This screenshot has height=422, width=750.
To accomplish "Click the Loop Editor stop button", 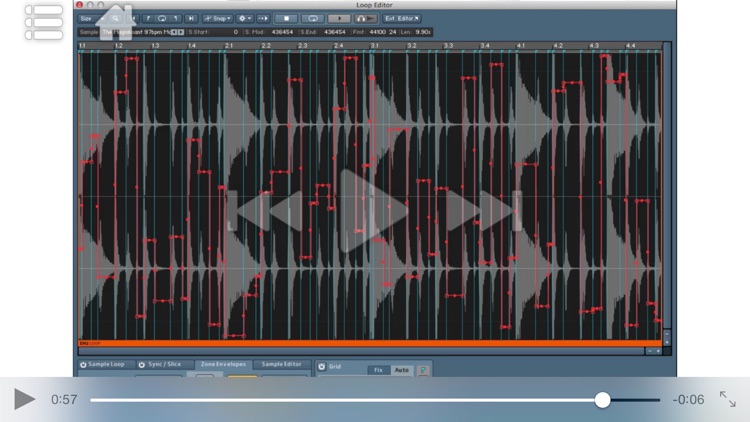I will (x=287, y=19).
